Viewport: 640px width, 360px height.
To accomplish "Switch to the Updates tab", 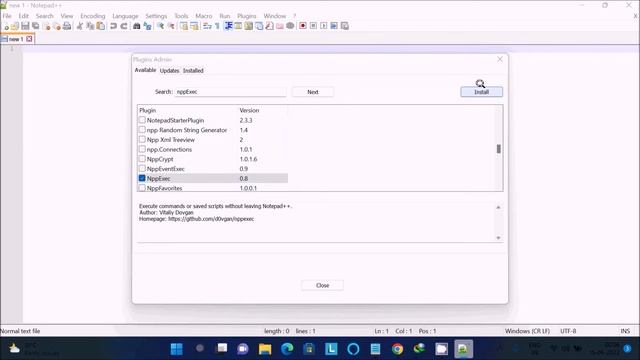I will [x=169, y=71].
